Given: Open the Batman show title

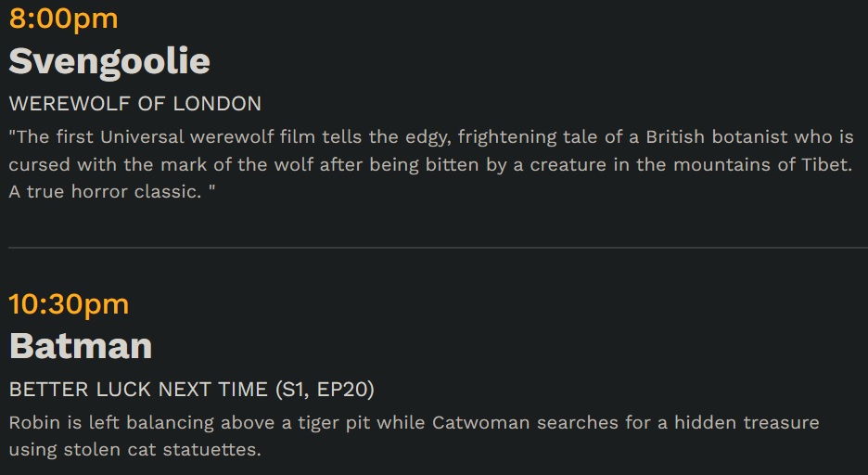Looking at the screenshot, I should coord(81,347).
